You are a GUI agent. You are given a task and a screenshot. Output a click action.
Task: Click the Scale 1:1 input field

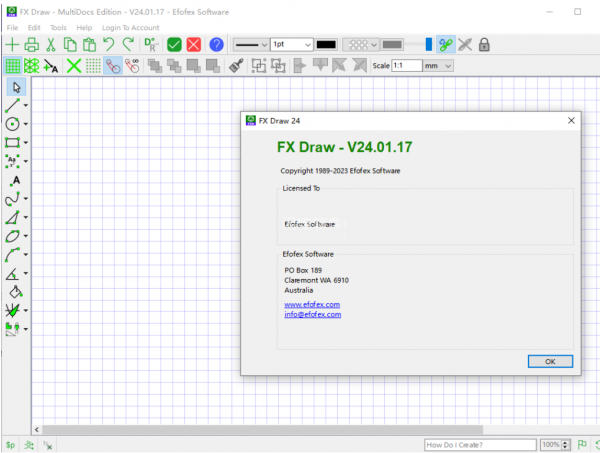pos(407,66)
